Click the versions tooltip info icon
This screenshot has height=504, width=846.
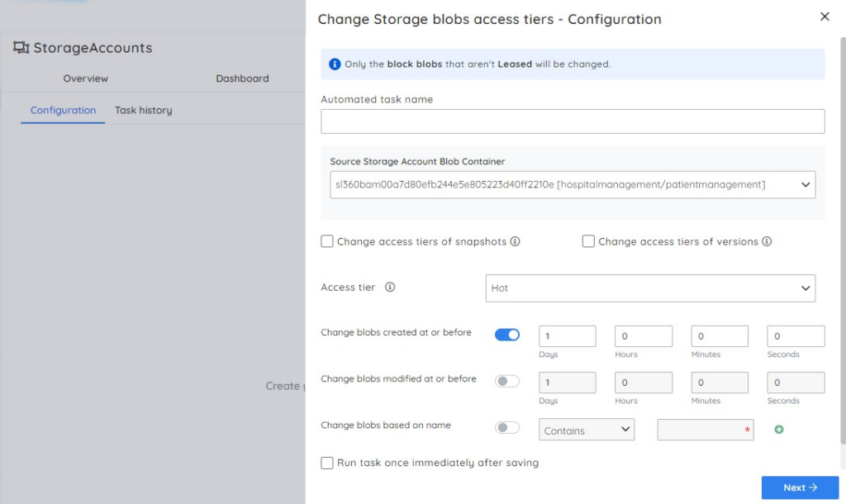pos(767,241)
